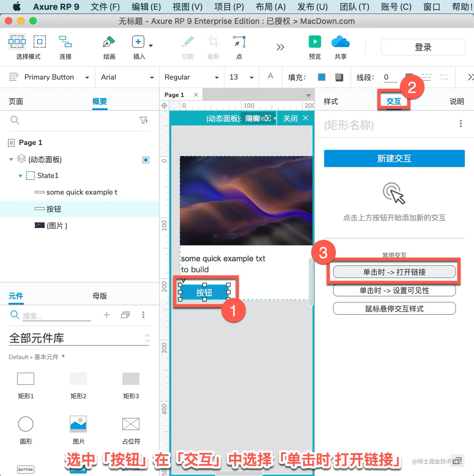Select the 图片 image widget
Screen dimensions: 474x476
[x=78, y=430]
